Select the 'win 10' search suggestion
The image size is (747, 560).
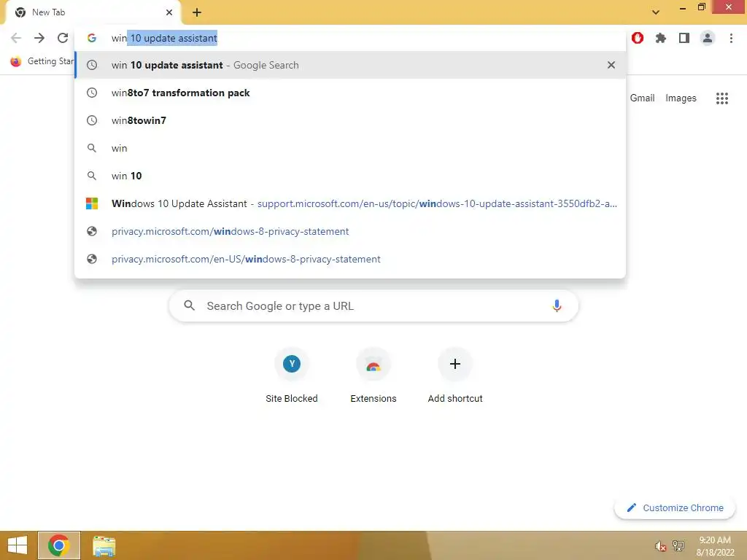point(350,176)
